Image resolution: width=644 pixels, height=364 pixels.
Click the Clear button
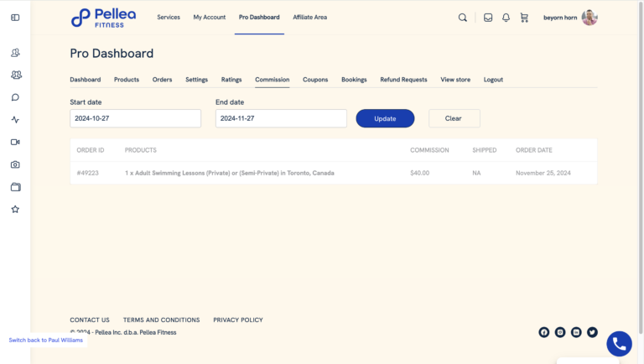click(454, 118)
